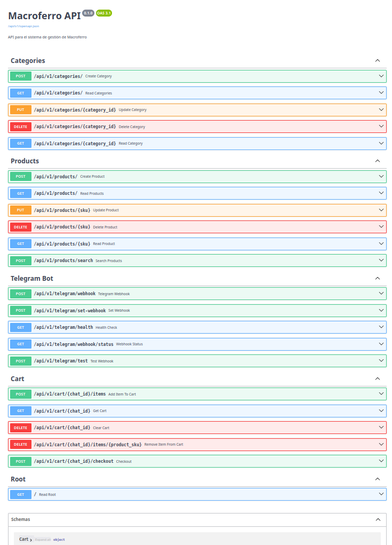Expand Set Webhook chevron arrow
Image resolution: width=392 pixels, height=545 pixels.
tap(381, 310)
